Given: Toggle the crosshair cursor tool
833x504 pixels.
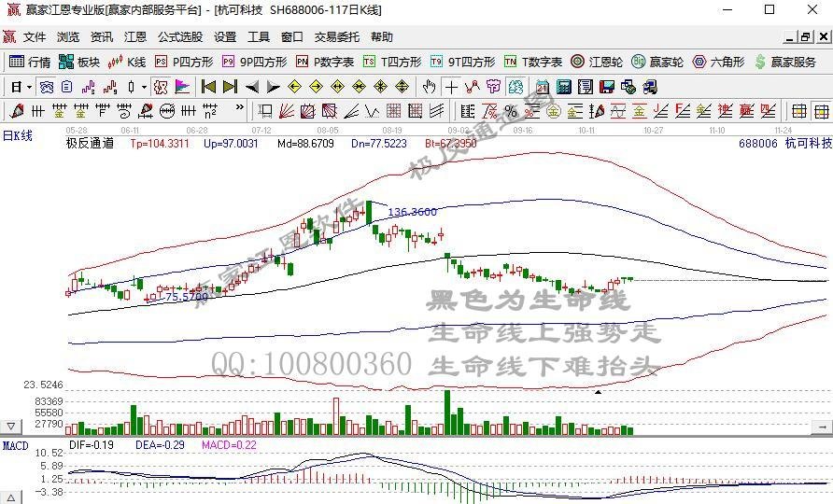Looking at the screenshot, I should [451, 87].
